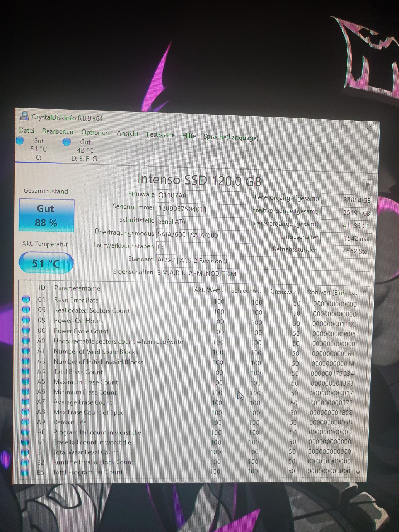The height and width of the screenshot is (532, 399).
Task: Click the Intenso SSD 120,0 GB title
Action: point(199,180)
